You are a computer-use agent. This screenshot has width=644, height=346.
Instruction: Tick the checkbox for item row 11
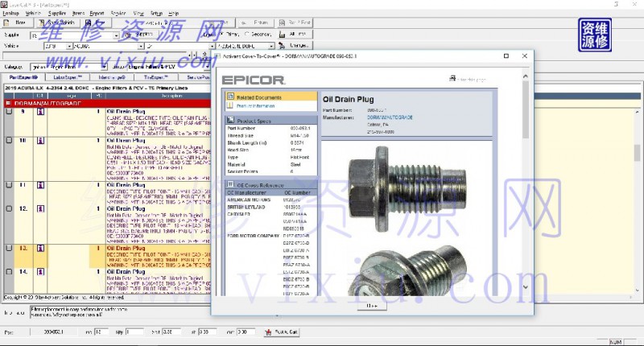(x=9, y=185)
